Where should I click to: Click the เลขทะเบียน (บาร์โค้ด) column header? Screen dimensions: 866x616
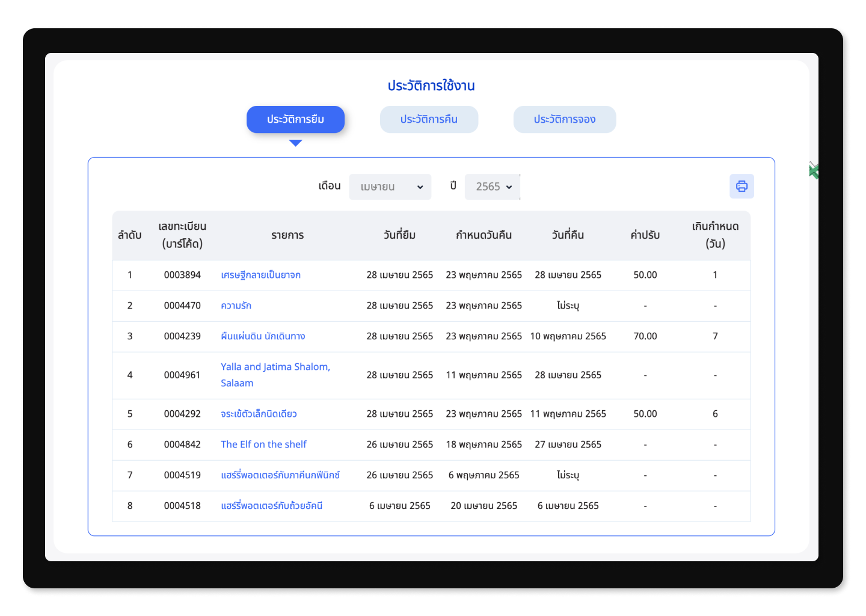click(182, 235)
